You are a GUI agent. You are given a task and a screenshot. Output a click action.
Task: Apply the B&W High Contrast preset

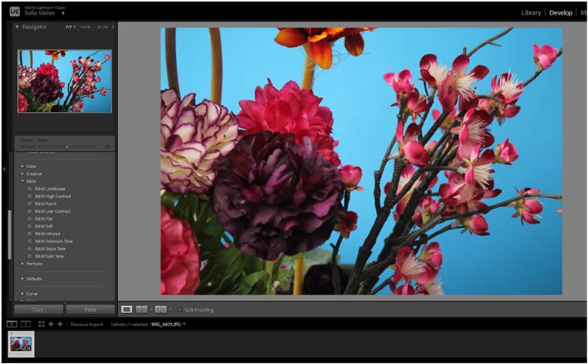pyautogui.click(x=53, y=196)
